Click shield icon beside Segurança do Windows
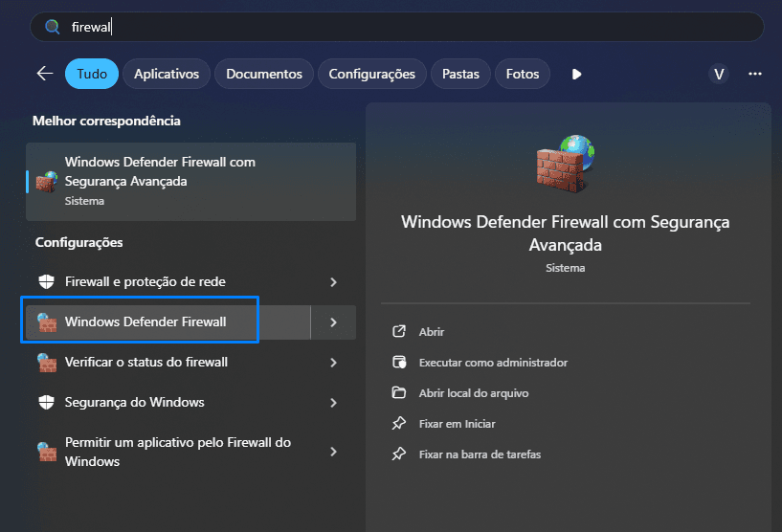This screenshot has width=782, height=532. pos(46,402)
